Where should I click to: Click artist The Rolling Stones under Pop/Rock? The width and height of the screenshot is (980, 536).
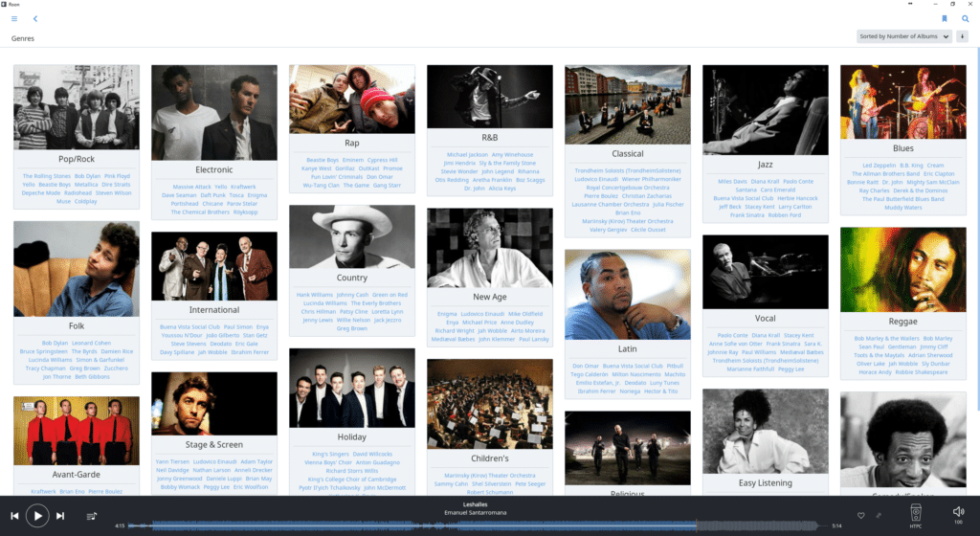[47, 176]
